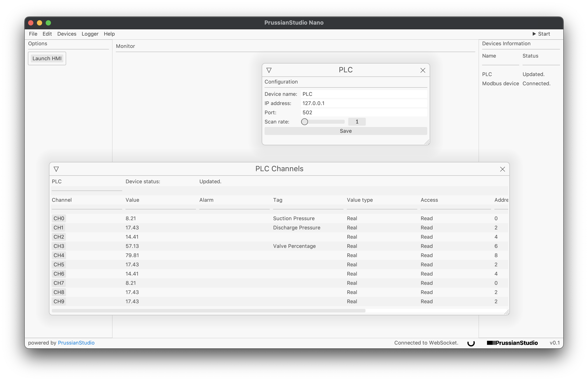Click the Value column header
This screenshot has height=381, width=588.
pos(132,200)
